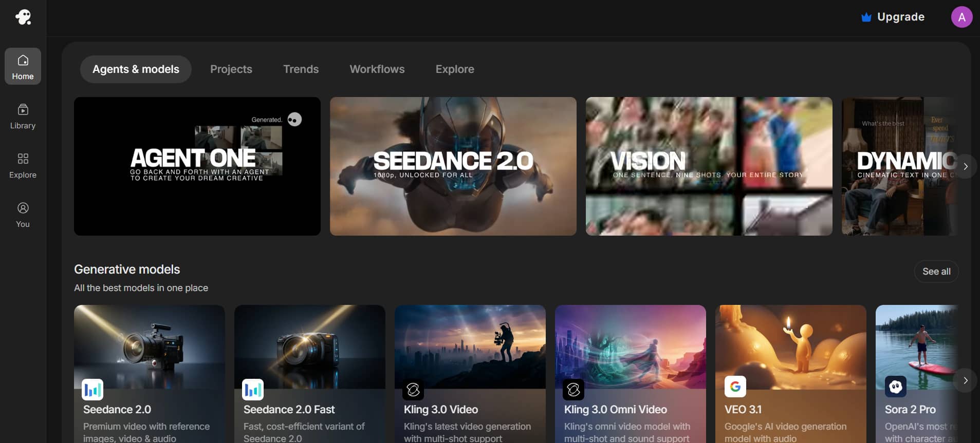Click '1080p, UNLOCKED FOR ALL' banner text
This screenshot has width=980, height=443.
(x=423, y=175)
